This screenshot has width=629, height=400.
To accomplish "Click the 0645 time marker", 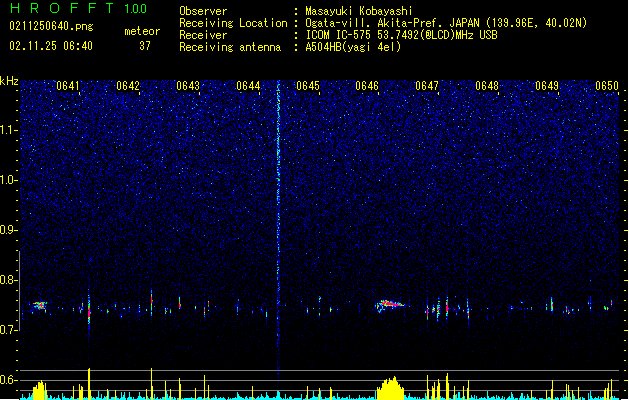I will (x=308, y=86).
